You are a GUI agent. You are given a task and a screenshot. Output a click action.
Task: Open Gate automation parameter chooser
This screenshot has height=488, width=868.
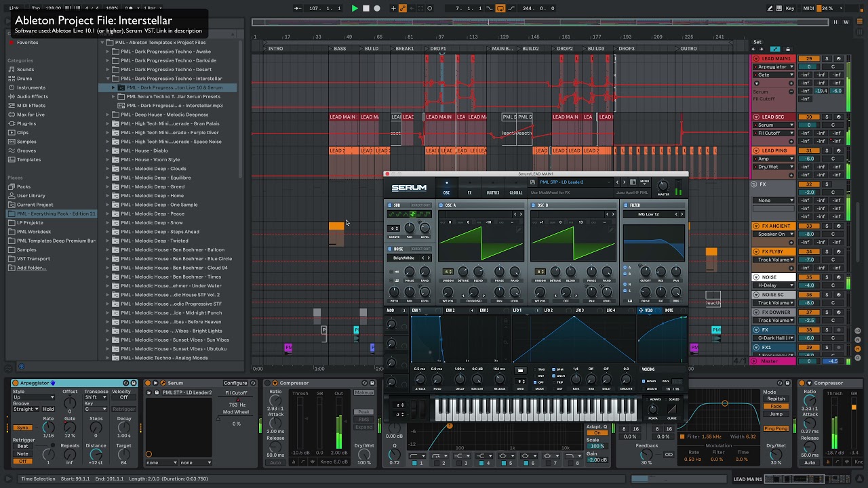(775, 75)
